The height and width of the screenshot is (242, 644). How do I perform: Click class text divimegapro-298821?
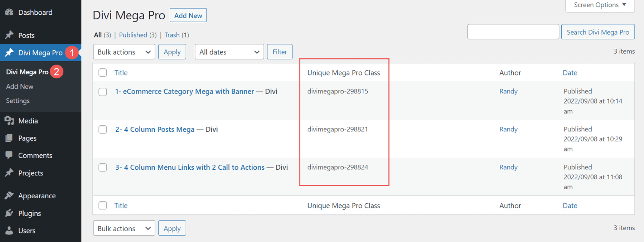338,129
